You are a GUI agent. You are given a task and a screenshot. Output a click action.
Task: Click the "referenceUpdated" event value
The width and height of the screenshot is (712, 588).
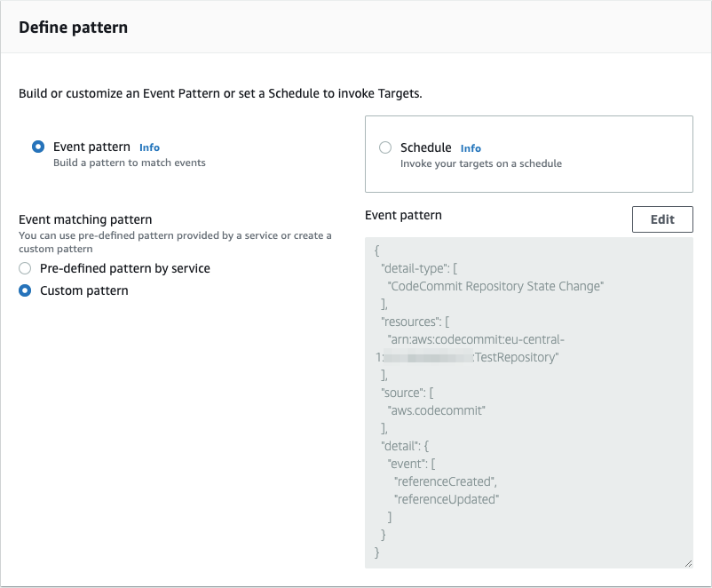coord(447,499)
